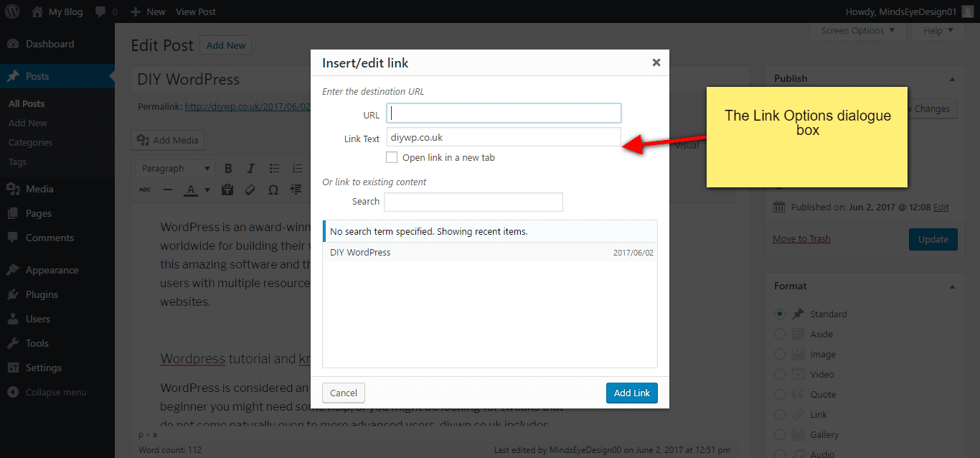Click Cancel in the link dialog
This screenshot has width=980, height=458.
pyautogui.click(x=344, y=393)
